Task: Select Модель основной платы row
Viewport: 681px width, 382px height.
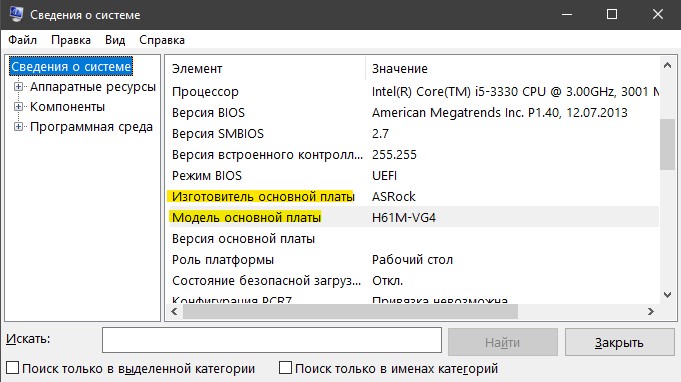Action: tap(413, 217)
